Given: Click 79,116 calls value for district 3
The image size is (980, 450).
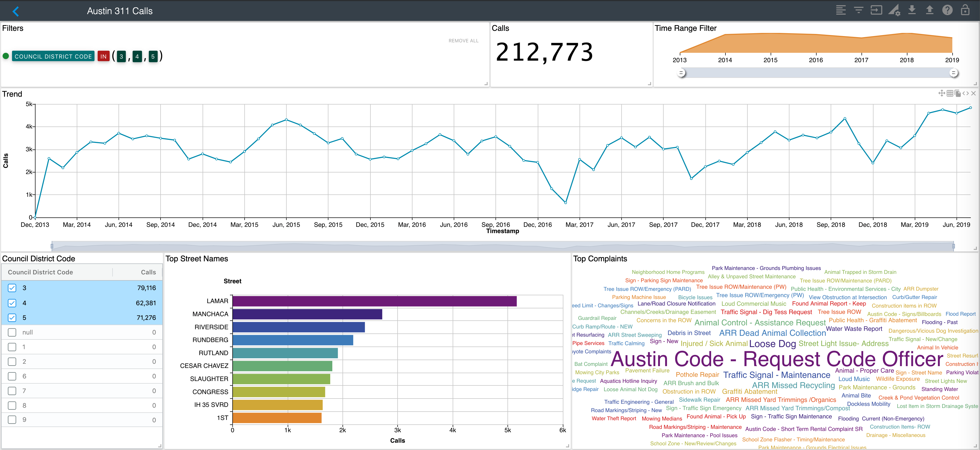Looking at the screenshot, I should pyautogui.click(x=146, y=288).
